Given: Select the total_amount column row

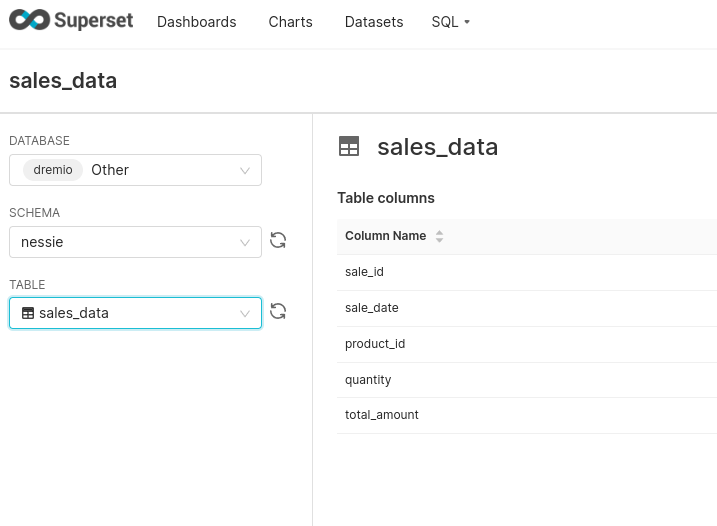Looking at the screenshot, I should (x=527, y=415).
